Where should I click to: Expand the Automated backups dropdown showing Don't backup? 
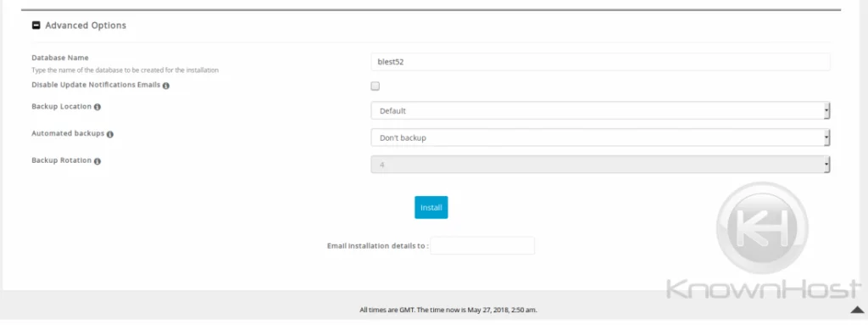click(x=601, y=137)
